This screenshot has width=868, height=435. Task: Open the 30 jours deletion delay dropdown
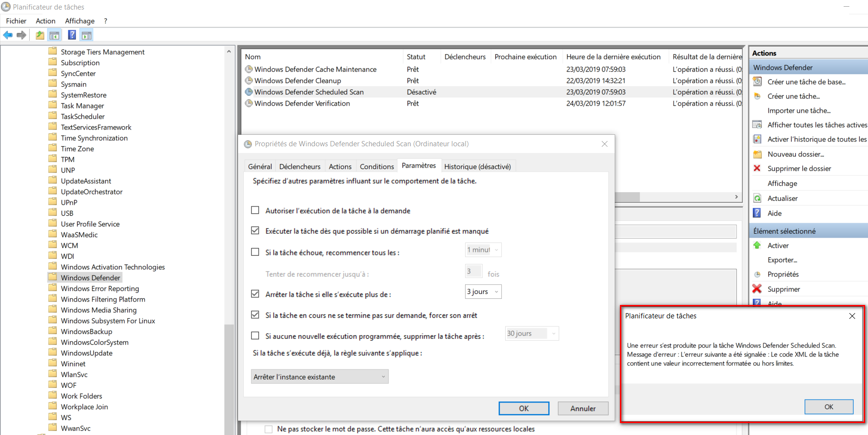tap(532, 333)
